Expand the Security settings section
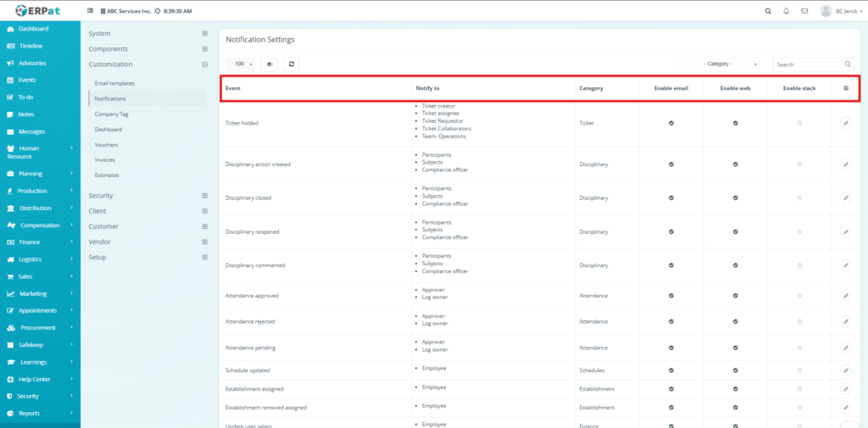The image size is (868, 428). pyautogui.click(x=147, y=196)
